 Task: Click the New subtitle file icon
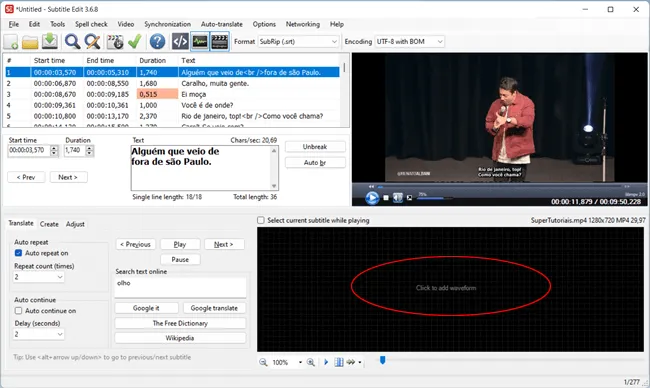(x=11, y=41)
